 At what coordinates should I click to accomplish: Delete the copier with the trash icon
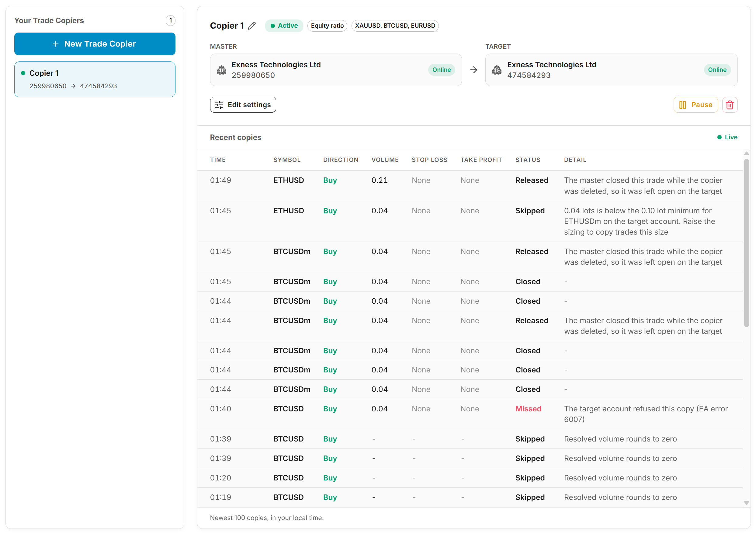730,105
